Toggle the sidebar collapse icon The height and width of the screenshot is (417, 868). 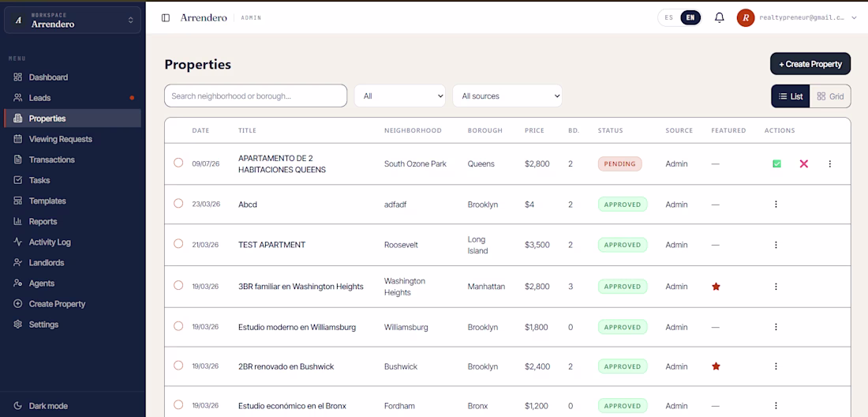(x=166, y=17)
